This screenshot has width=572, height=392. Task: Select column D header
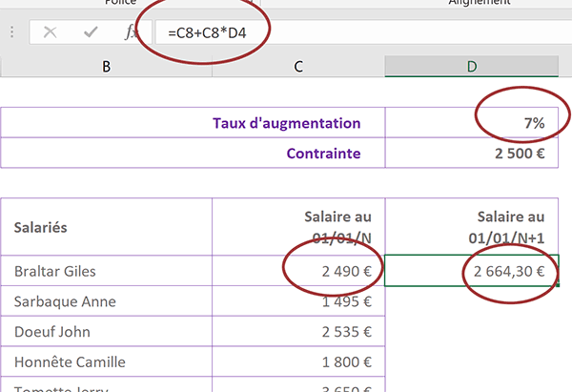coord(472,67)
